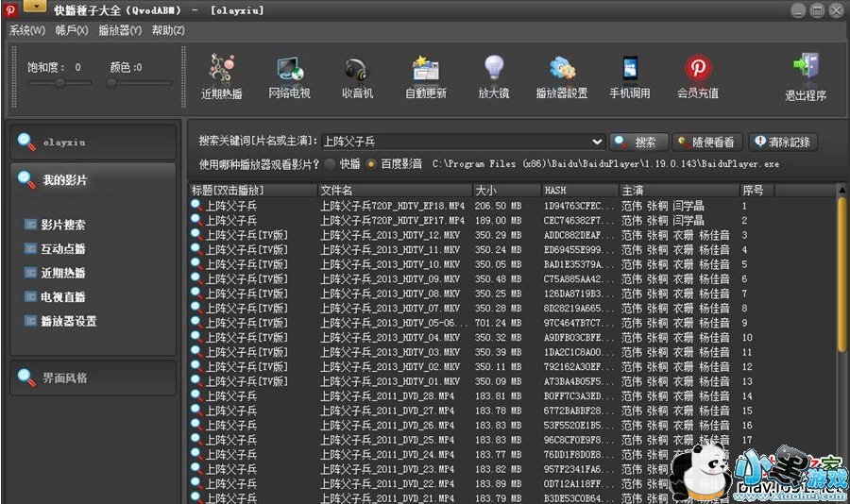
Task: Sort by the 主演 column header
Action: click(680, 191)
